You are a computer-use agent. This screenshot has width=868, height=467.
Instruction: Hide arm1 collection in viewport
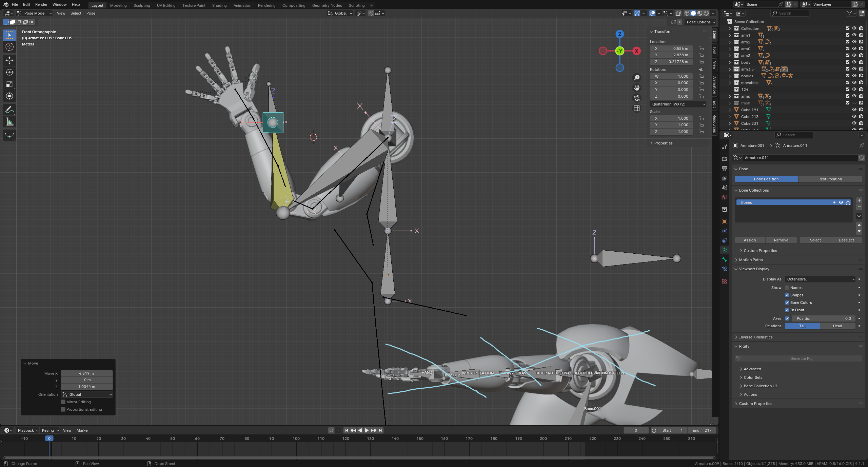coord(854,35)
